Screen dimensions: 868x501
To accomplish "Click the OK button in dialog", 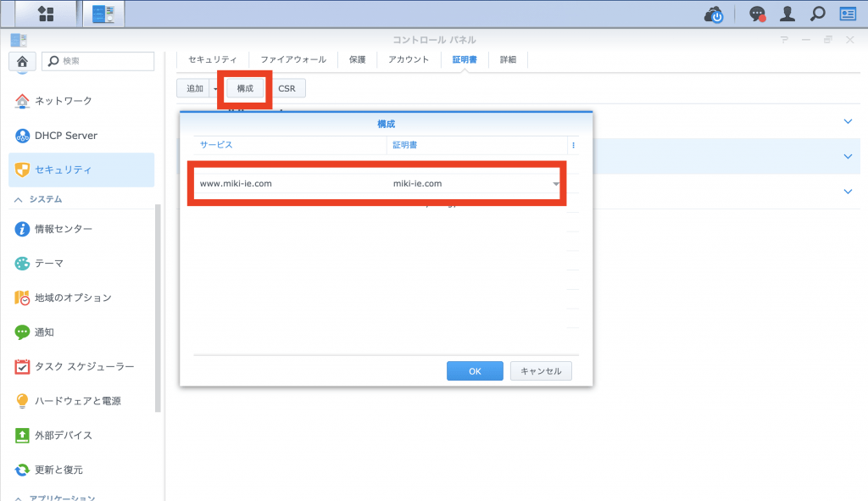I will pyautogui.click(x=475, y=371).
